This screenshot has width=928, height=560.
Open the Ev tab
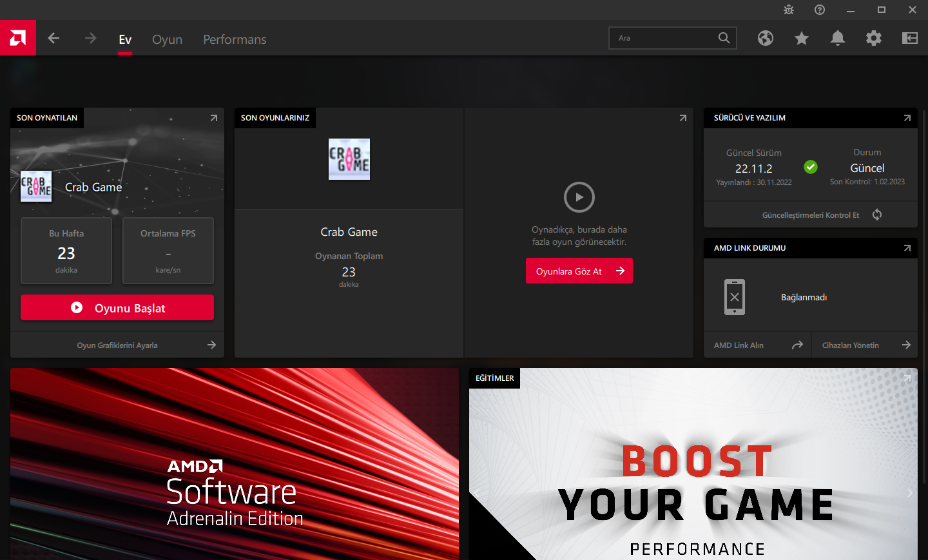tap(125, 39)
